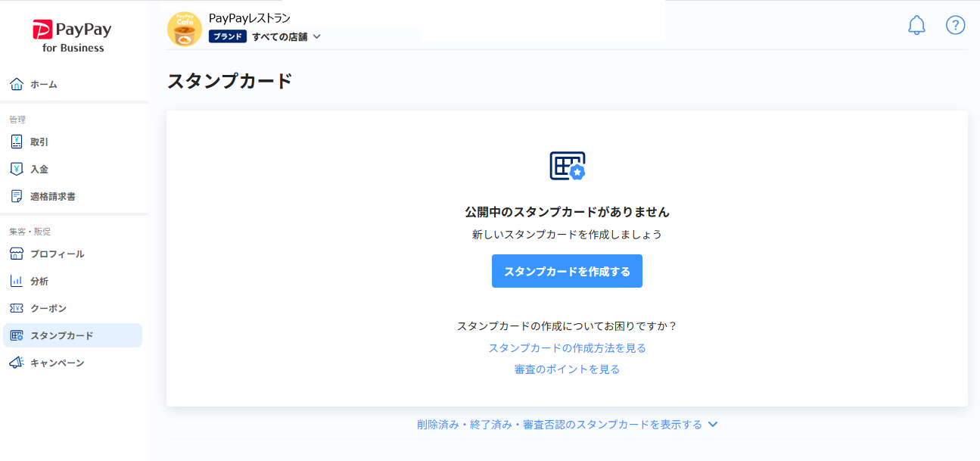Click the プロフィール store icon
Image resolution: width=980 pixels, height=461 pixels.
click(x=17, y=254)
